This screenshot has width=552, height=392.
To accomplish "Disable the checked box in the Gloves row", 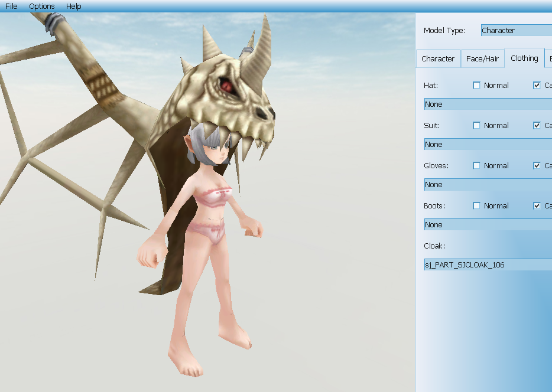I will pos(537,166).
